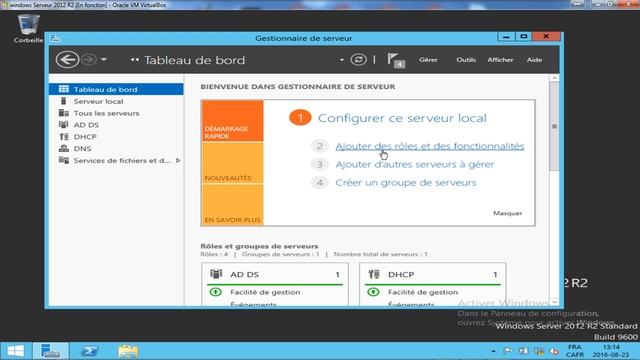Viewport: 640px width, 360px height.
Task: Click the DHCP role tile header
Action: click(x=433, y=274)
